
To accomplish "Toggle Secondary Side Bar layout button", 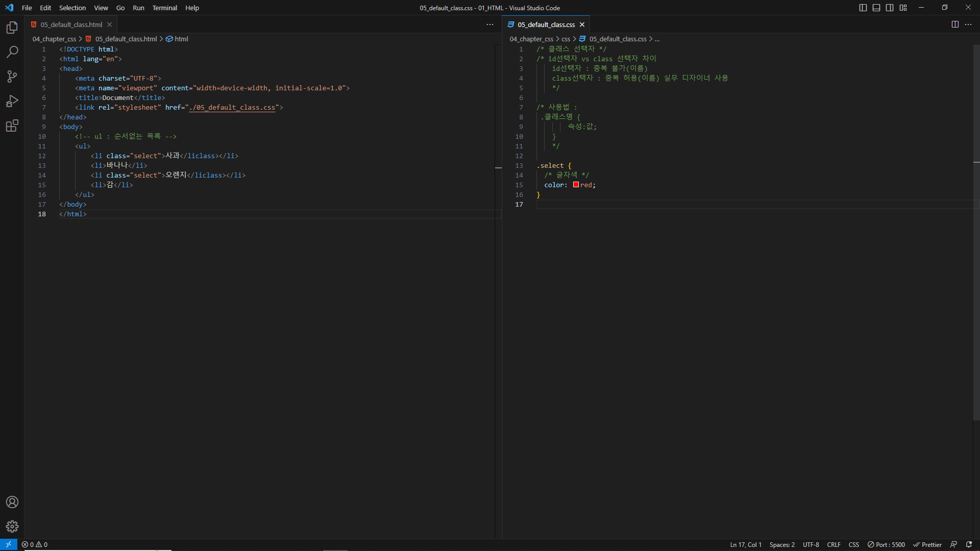I will pyautogui.click(x=890, y=8).
